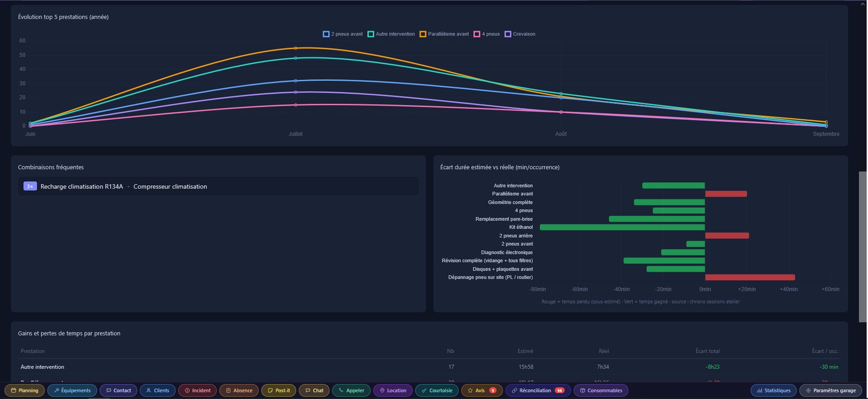This screenshot has height=399, width=868.
Task: Click the green Géométrie complète bar
Action: tap(669, 202)
